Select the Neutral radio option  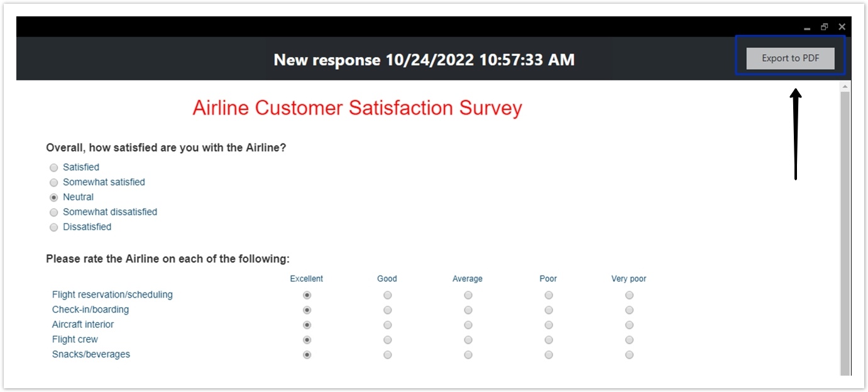click(x=54, y=198)
